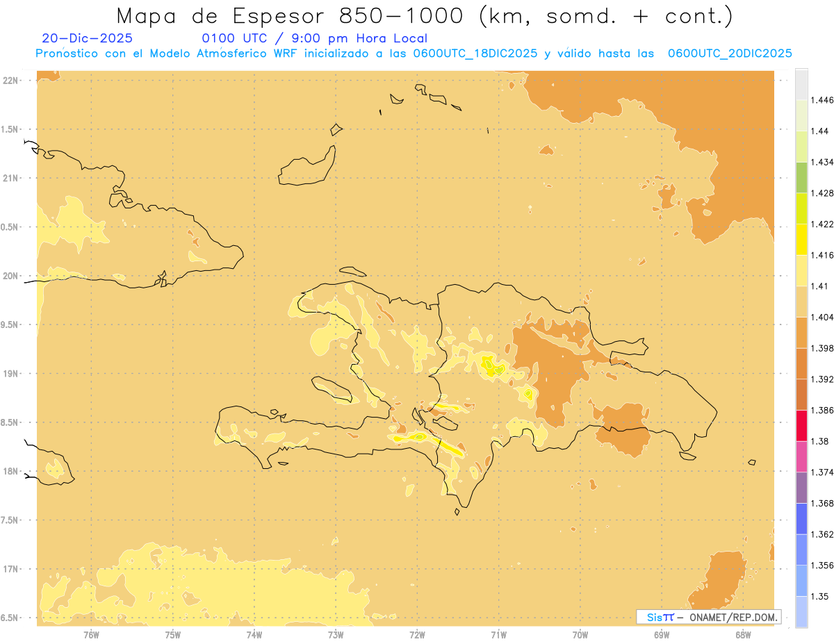Click the legend value '1.356'
The image size is (834, 644).
(x=822, y=565)
